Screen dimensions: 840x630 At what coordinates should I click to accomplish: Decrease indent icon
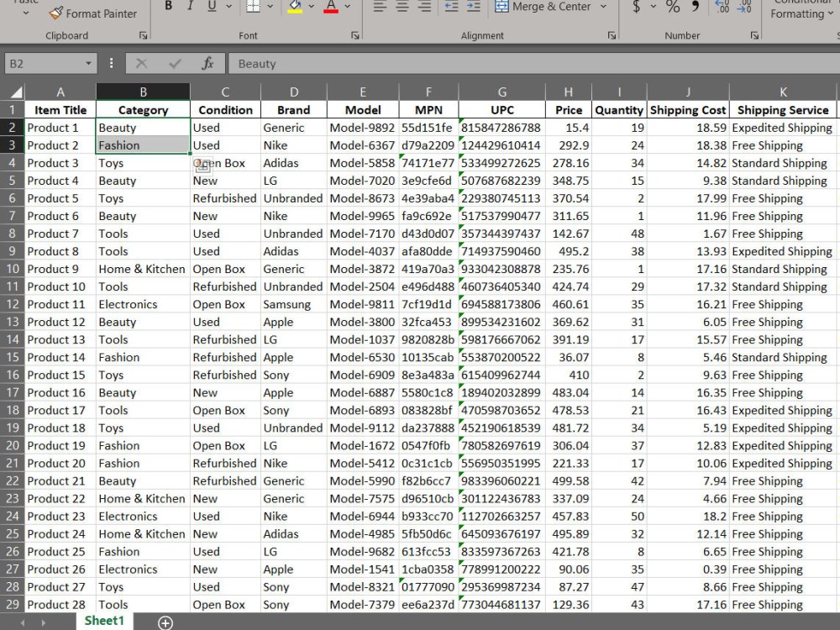pos(452,7)
